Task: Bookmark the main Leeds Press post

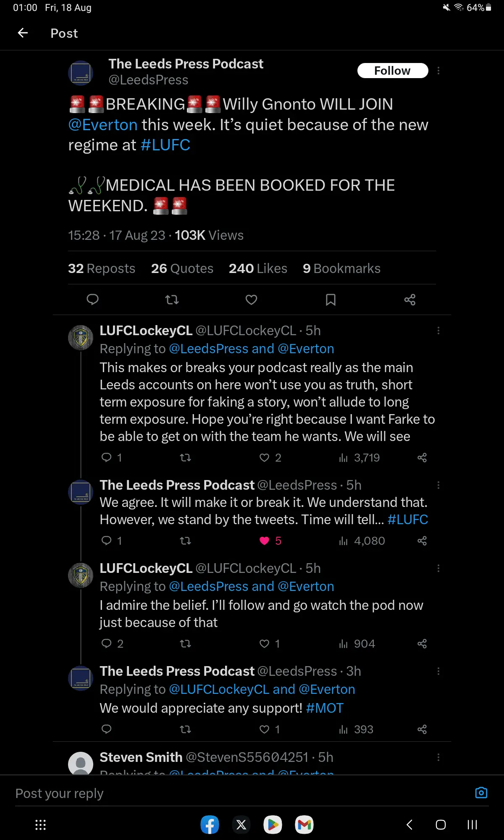Action: [x=331, y=299]
